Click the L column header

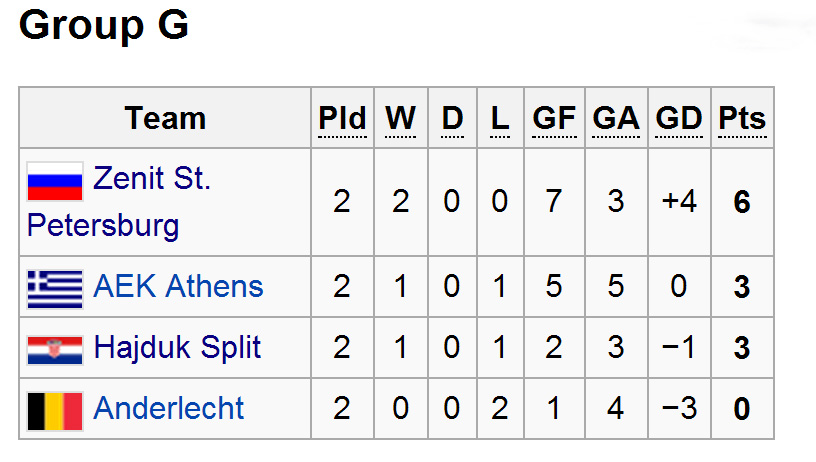(499, 119)
